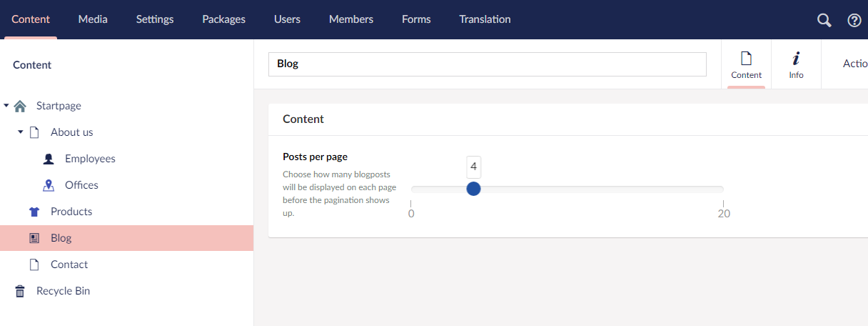The image size is (868, 326).
Task: Open the help question mark icon
Action: 854,20
